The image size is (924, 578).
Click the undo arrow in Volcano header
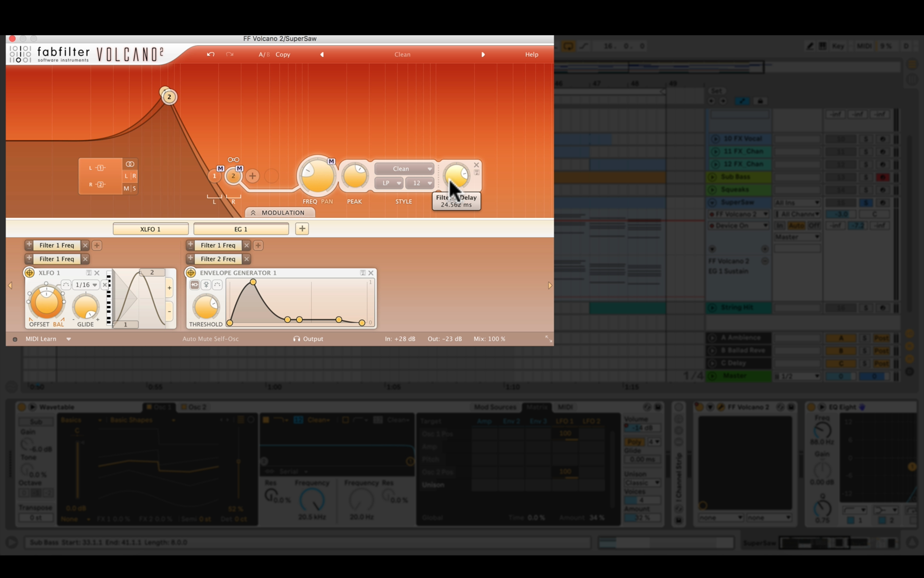[210, 54]
